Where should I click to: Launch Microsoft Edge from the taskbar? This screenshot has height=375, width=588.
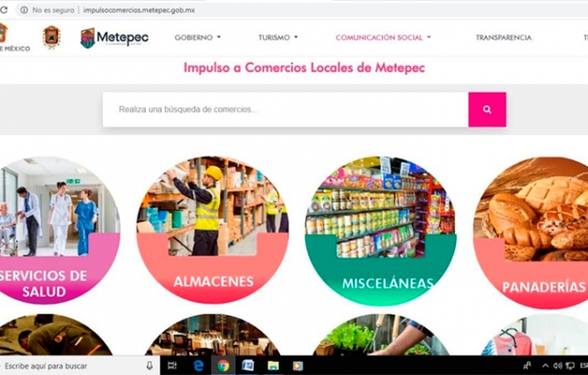(198, 365)
